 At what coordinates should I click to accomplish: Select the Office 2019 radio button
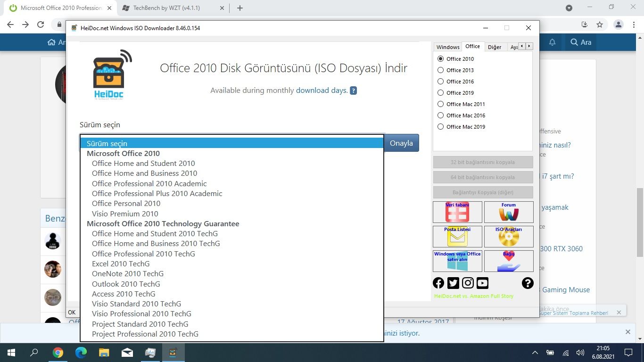[x=441, y=93]
